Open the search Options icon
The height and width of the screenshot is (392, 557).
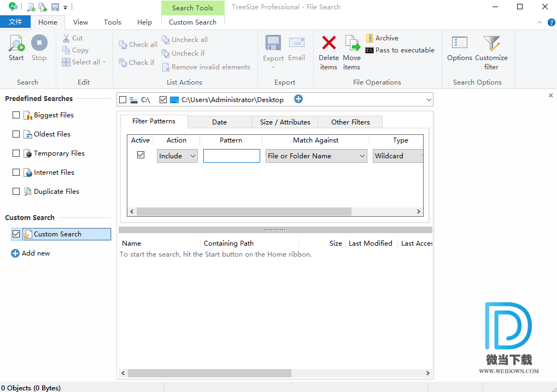[459, 43]
